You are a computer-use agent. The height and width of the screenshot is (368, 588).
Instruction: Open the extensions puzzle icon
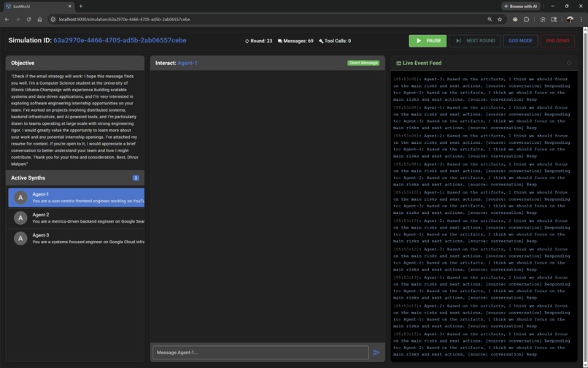click(526, 20)
